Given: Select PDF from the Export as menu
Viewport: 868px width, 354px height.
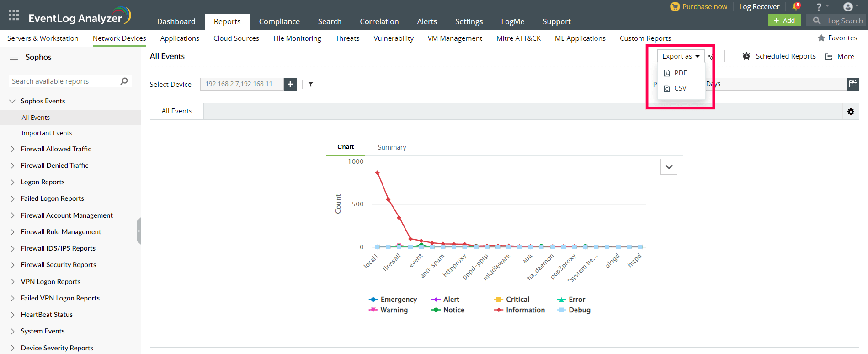Looking at the screenshot, I should 680,73.
